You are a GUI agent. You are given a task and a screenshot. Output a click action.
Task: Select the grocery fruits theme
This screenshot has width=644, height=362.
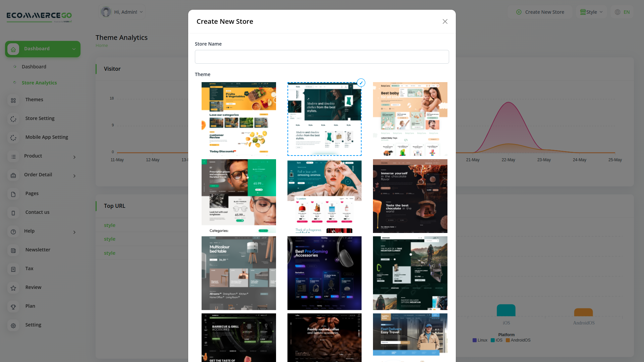(238, 119)
